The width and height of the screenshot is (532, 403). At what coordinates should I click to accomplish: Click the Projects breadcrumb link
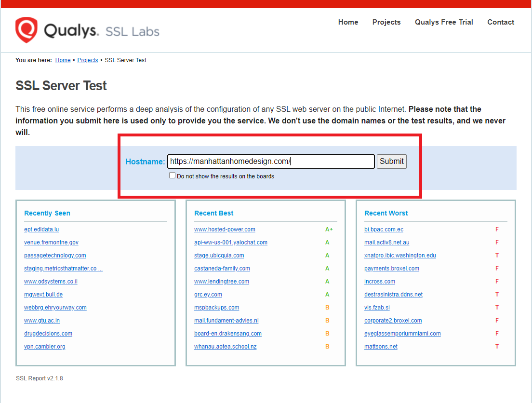[x=88, y=60]
